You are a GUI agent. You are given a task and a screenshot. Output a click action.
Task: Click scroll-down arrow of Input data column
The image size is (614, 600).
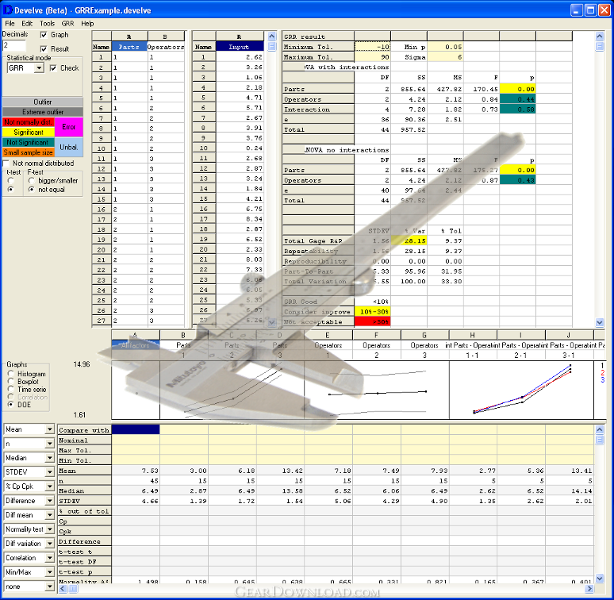click(272, 323)
